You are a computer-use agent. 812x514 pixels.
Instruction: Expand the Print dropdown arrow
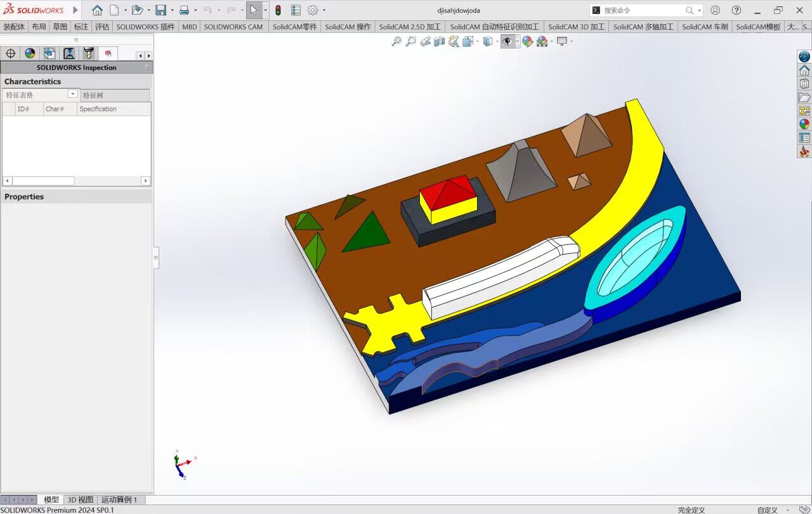[x=195, y=10]
